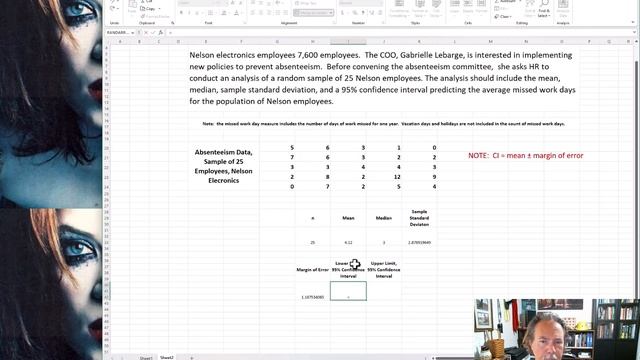The width and height of the screenshot is (640, 360).
Task: Click the Paste button in the ribbon
Action: (x=132, y=7)
